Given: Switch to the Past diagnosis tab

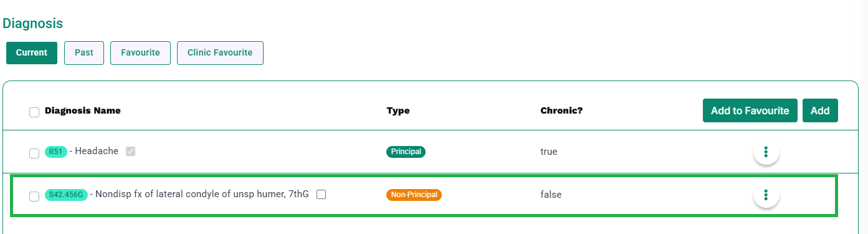Looking at the screenshot, I should coord(84,52).
